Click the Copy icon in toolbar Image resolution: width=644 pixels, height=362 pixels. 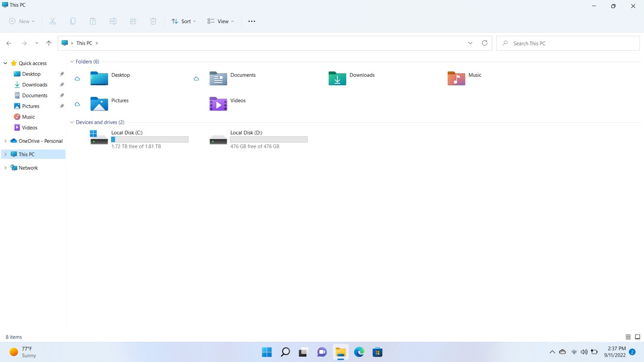73,21
